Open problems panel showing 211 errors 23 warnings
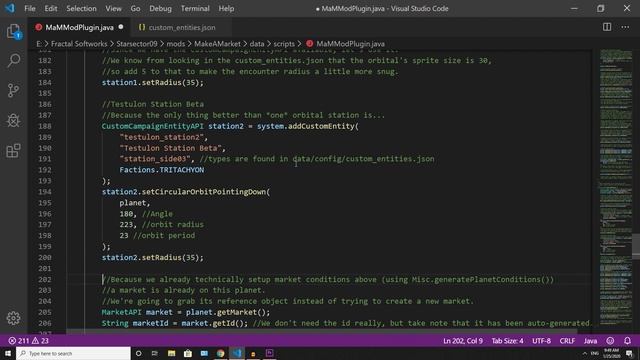Viewport: 640px width, 360px height. point(28,341)
